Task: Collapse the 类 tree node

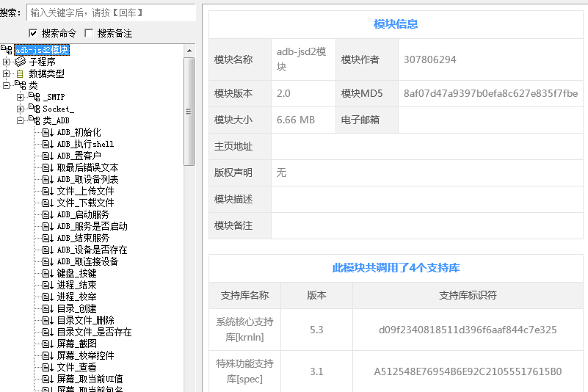Action: 7,85
